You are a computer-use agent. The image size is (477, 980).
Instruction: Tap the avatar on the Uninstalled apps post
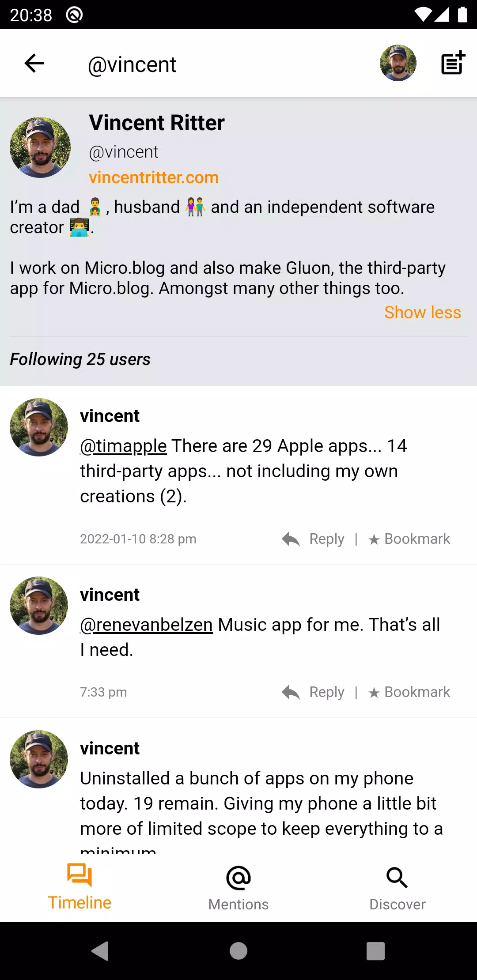coord(39,759)
